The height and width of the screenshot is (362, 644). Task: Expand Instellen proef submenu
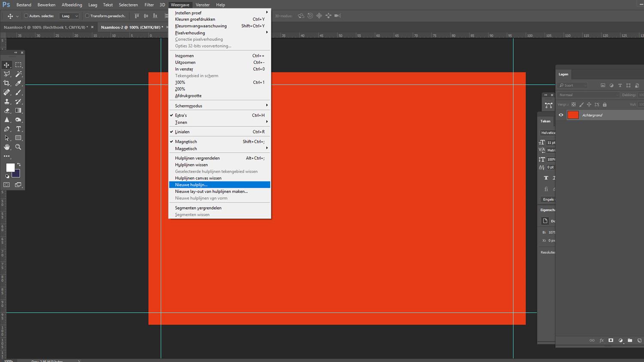219,13
